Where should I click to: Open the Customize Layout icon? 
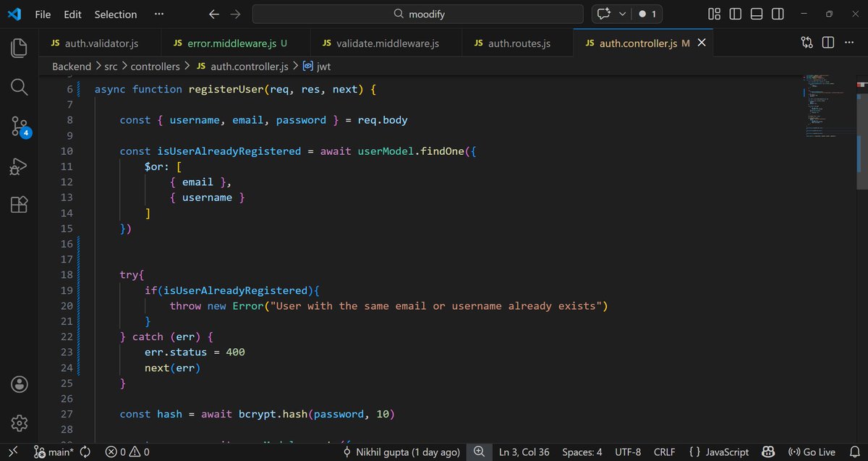pyautogui.click(x=714, y=14)
